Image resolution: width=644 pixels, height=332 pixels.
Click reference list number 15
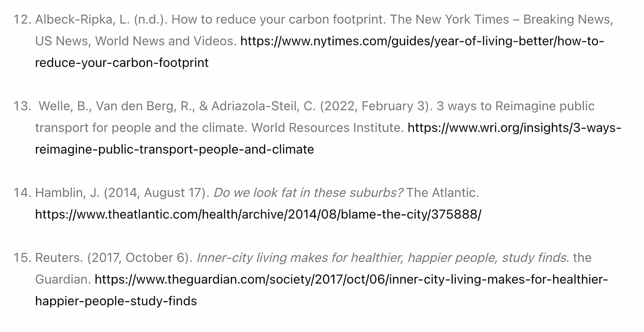(22, 258)
